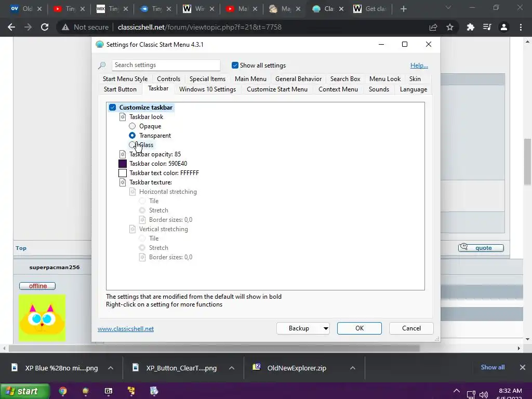Reload the page with the refresh icon

[x=45, y=27]
